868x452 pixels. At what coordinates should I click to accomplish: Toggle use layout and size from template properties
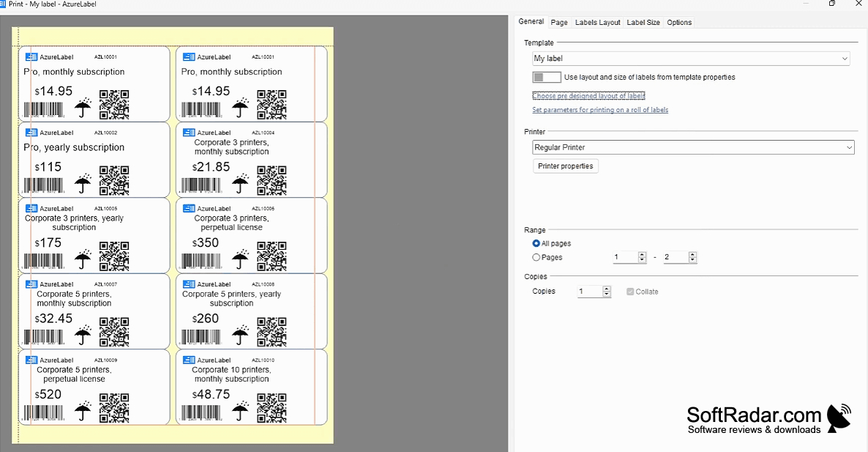tap(547, 77)
